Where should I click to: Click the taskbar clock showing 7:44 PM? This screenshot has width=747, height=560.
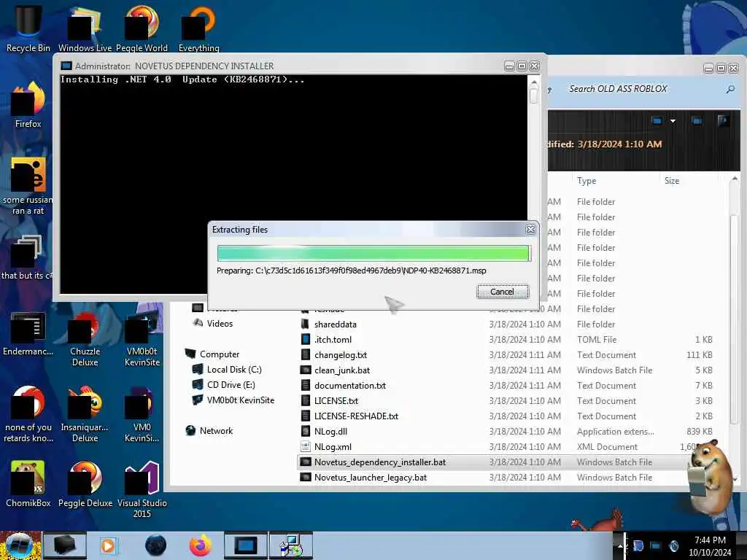click(709, 546)
